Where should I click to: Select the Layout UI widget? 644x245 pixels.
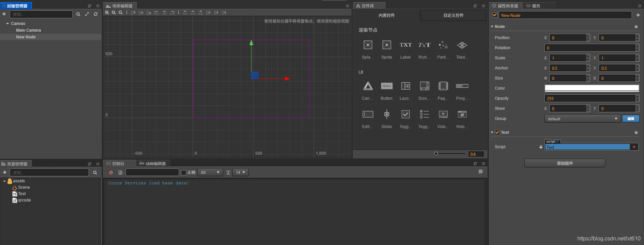(406, 86)
